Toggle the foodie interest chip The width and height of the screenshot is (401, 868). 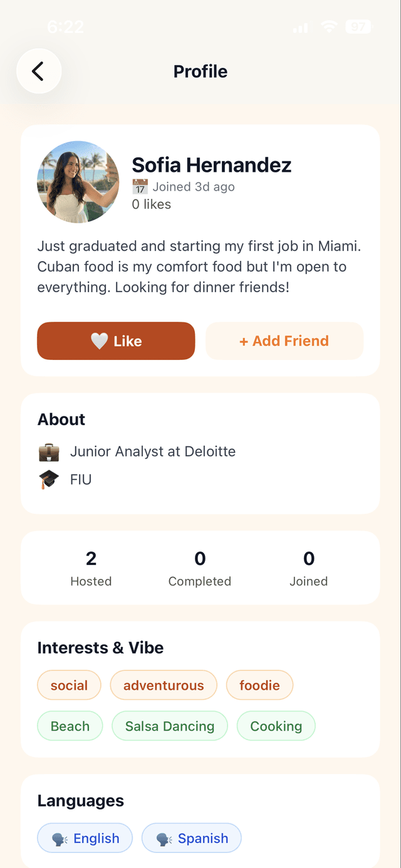pos(259,685)
